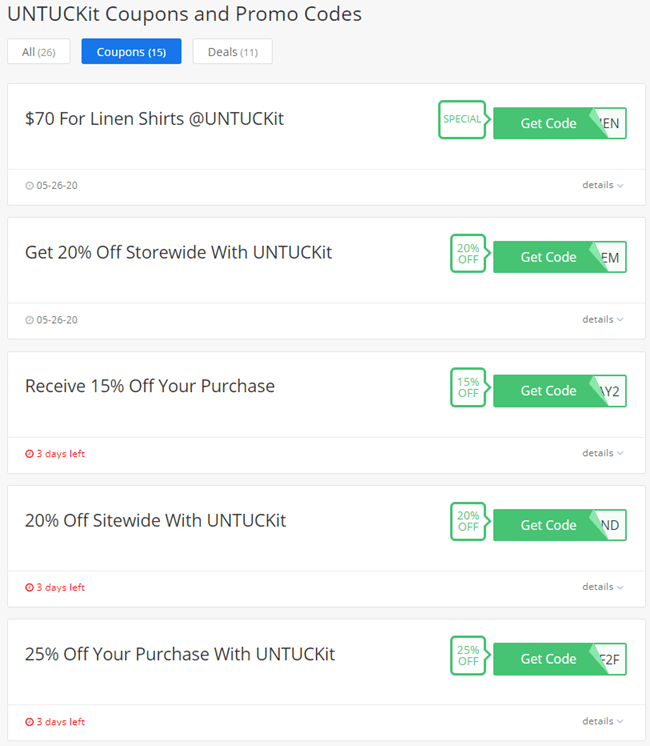Viewport: 650px width, 746px height.
Task: Get Code for $70 Linen Shirts offer
Action: pyautogui.click(x=560, y=123)
